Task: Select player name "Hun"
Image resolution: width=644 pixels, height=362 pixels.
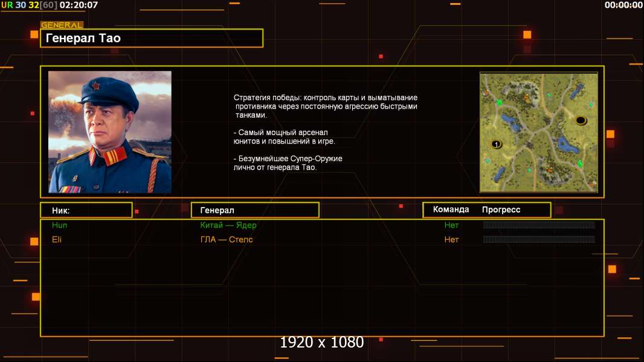Action: (x=60, y=225)
